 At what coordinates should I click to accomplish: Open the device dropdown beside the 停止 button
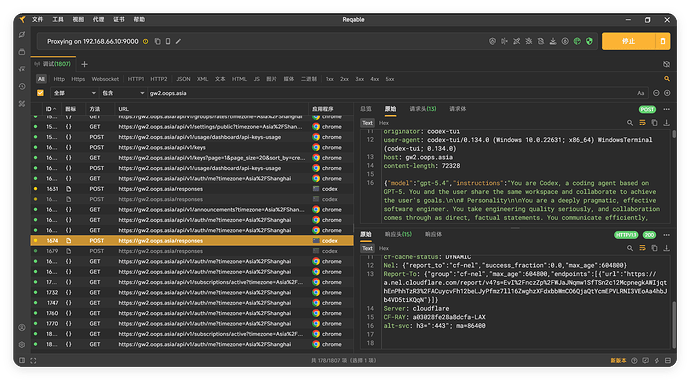(x=663, y=41)
